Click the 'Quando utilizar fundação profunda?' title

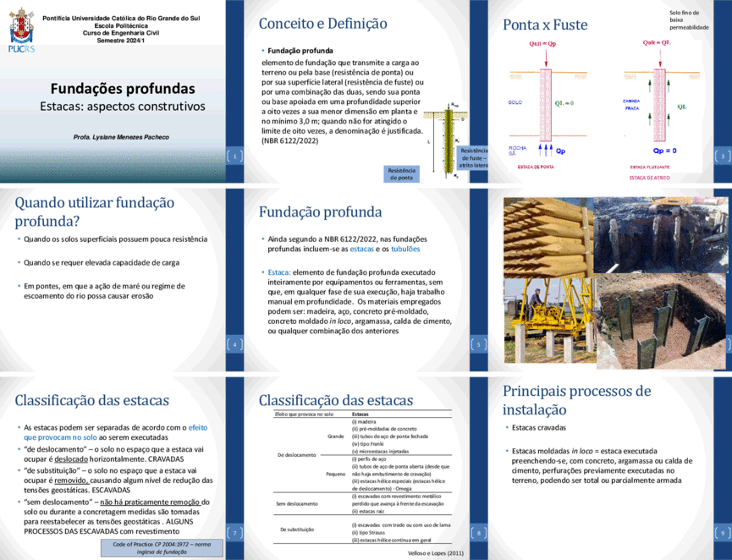[x=94, y=211]
